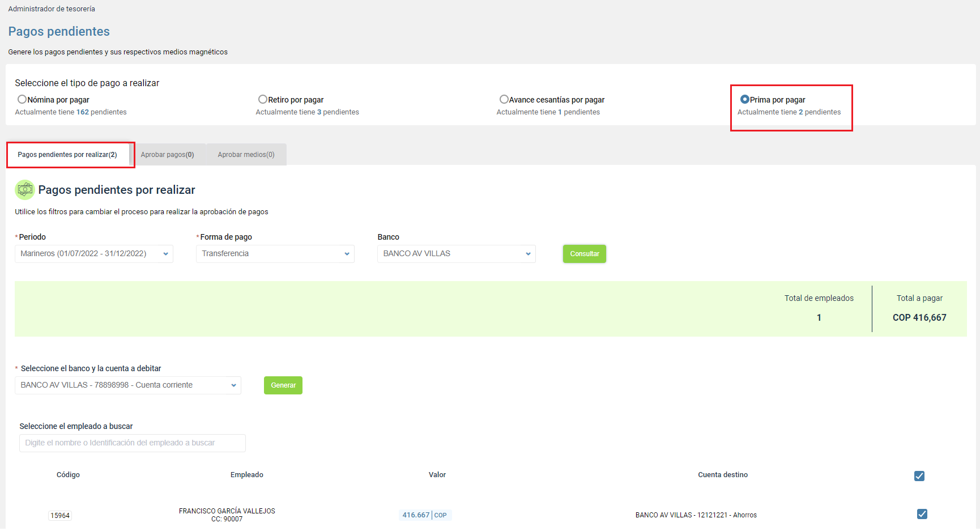Select the Retiro por pagar radio option
Viewport: 980px width, 531px height.
(263, 99)
